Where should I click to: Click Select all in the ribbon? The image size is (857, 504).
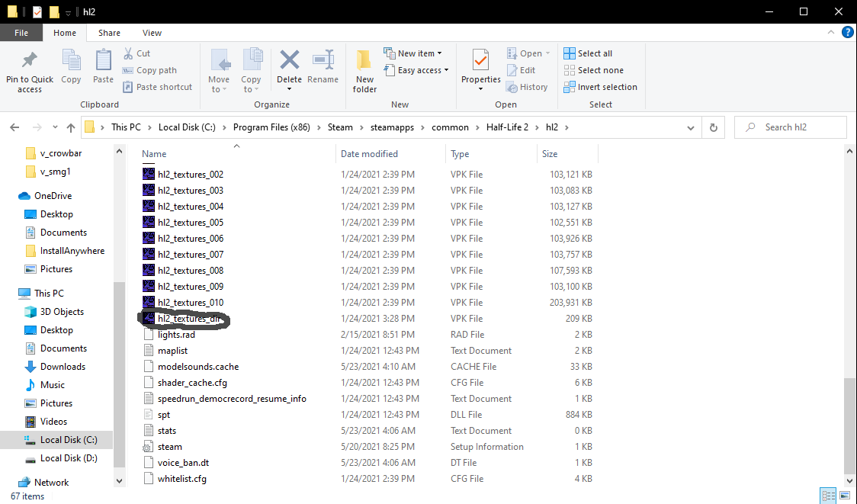588,53
